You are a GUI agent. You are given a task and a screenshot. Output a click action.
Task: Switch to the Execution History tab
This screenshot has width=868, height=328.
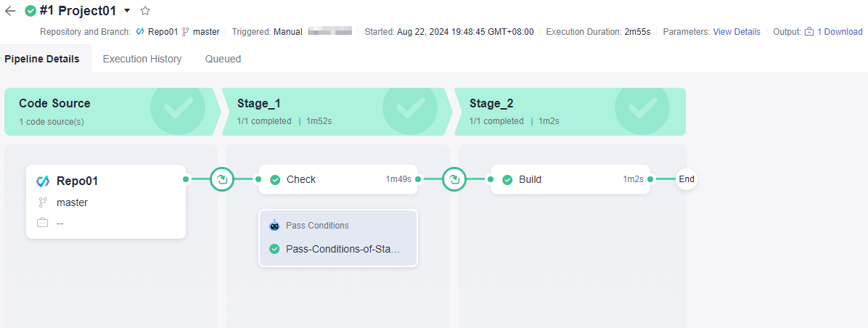142,59
